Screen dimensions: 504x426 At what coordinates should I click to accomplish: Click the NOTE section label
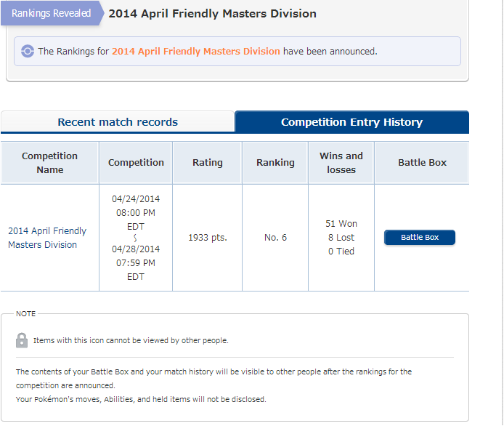25,314
